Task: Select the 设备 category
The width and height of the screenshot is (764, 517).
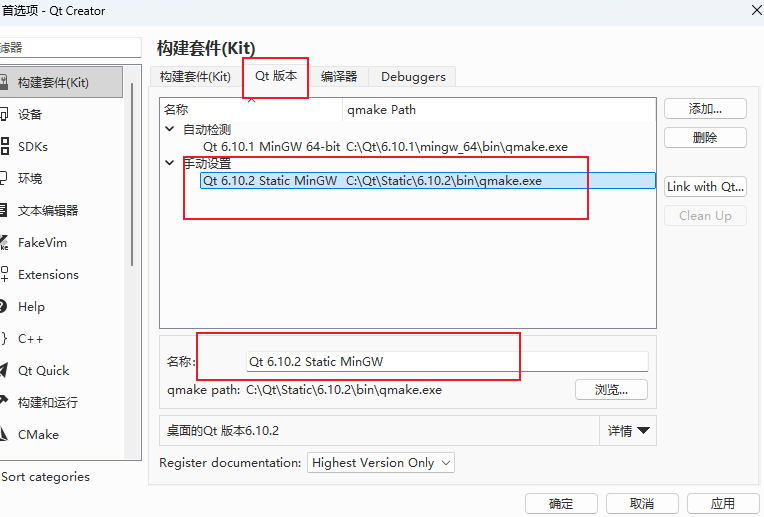Action: [x=30, y=115]
